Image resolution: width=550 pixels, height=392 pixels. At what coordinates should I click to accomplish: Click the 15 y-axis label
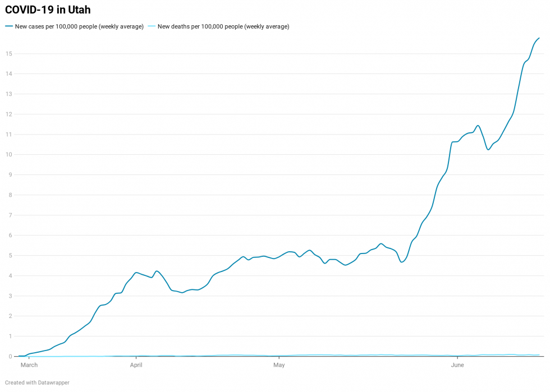(x=9, y=54)
